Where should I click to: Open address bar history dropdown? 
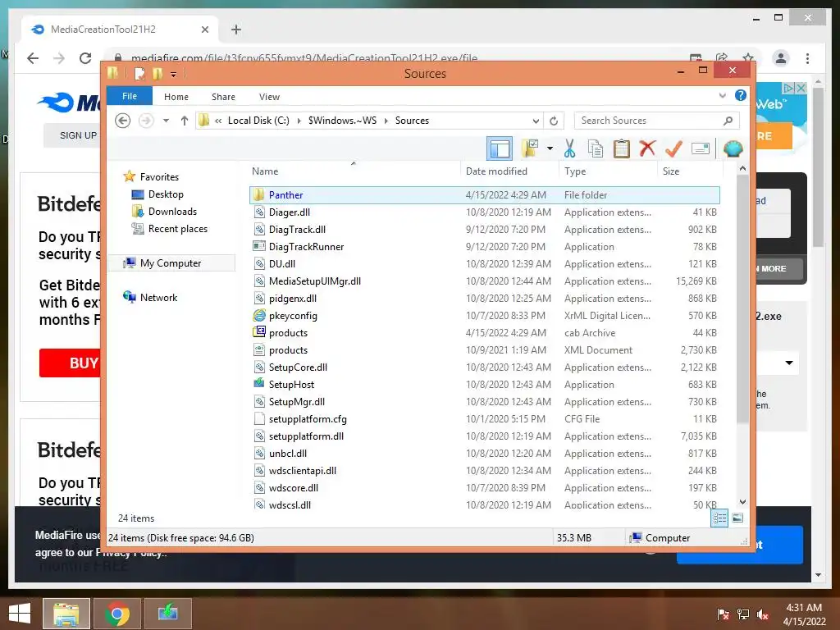pos(536,121)
